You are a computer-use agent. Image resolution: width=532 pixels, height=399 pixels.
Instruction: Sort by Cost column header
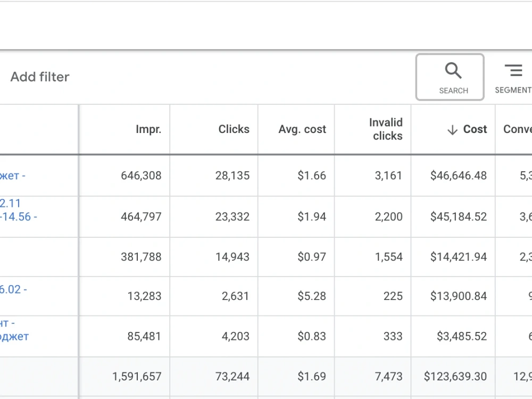(x=475, y=129)
